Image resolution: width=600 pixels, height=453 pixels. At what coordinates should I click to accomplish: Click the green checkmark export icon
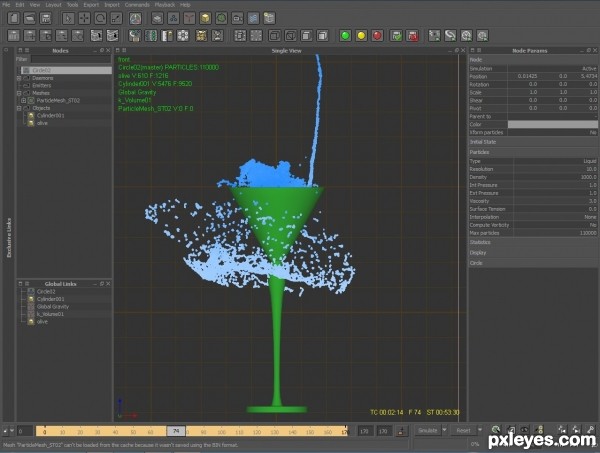396,36
